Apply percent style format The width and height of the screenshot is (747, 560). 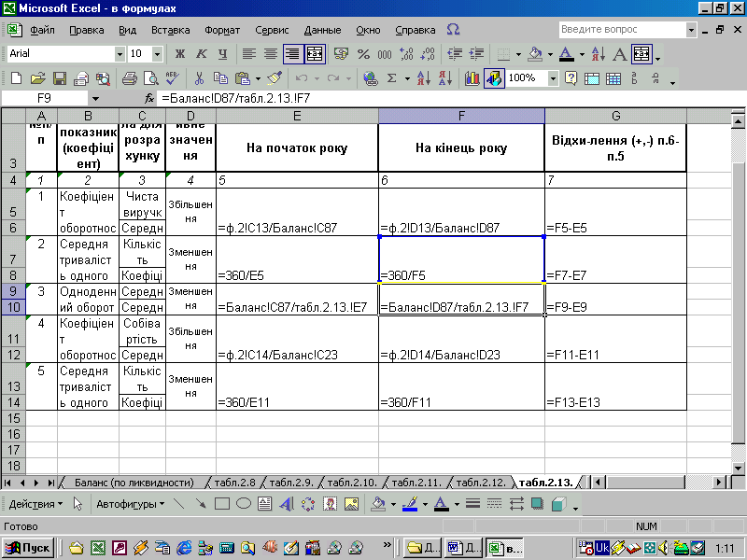point(363,54)
